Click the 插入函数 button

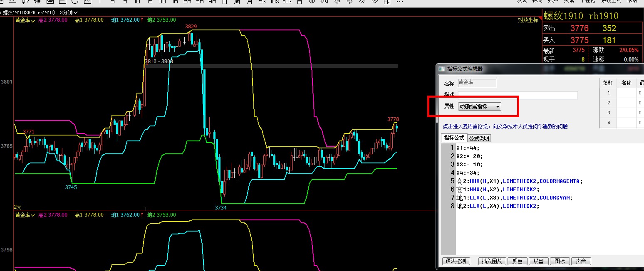click(492, 261)
